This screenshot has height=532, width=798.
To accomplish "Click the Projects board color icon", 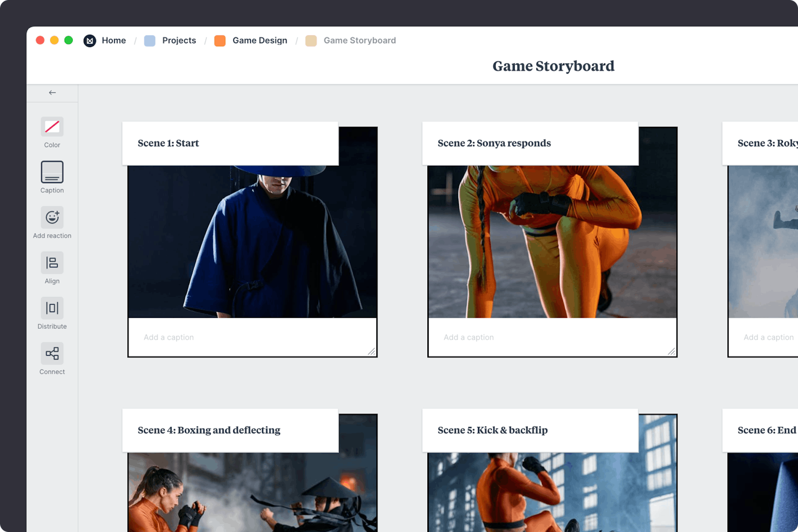I will tap(149, 40).
